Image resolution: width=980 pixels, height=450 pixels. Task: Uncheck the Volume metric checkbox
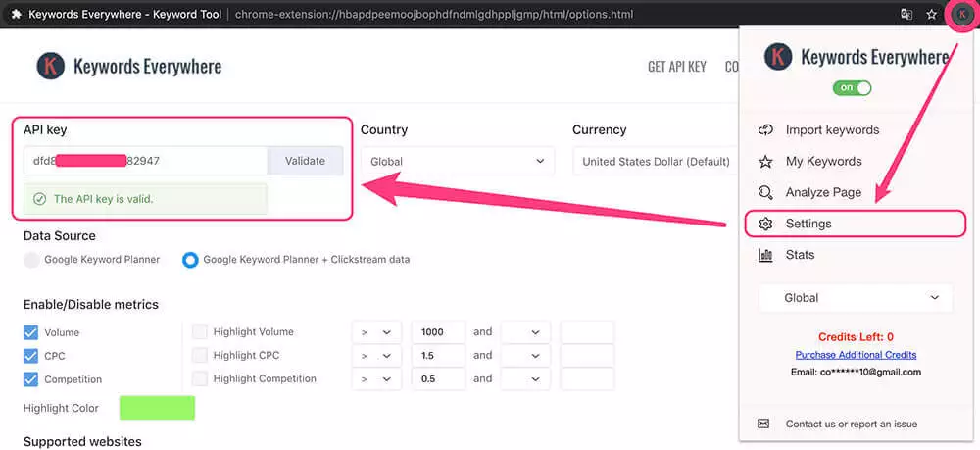31,332
